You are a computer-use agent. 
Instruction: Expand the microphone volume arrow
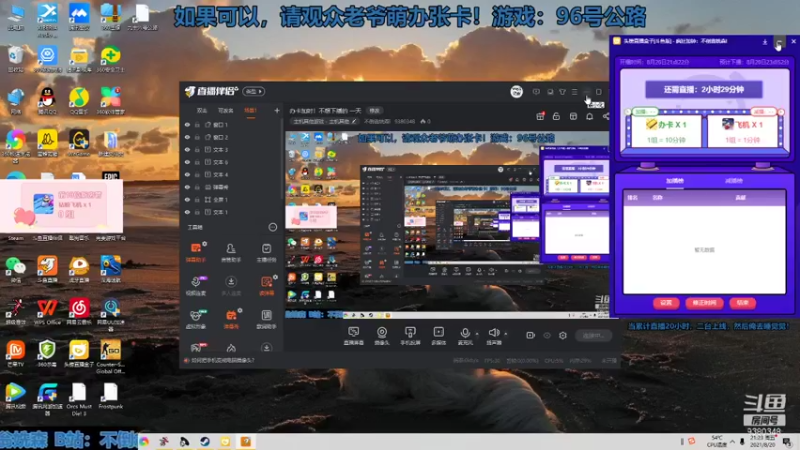click(x=477, y=334)
